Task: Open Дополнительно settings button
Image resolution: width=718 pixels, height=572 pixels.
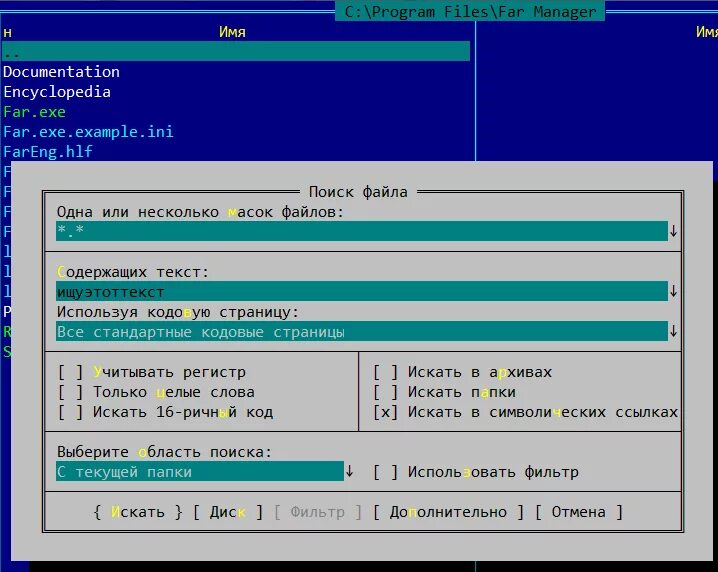Action: click(448, 512)
